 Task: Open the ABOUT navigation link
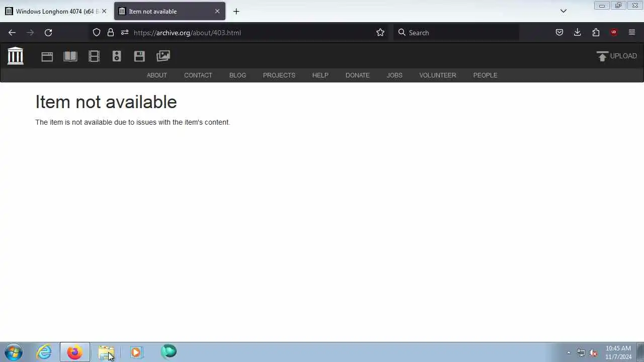pos(157,75)
